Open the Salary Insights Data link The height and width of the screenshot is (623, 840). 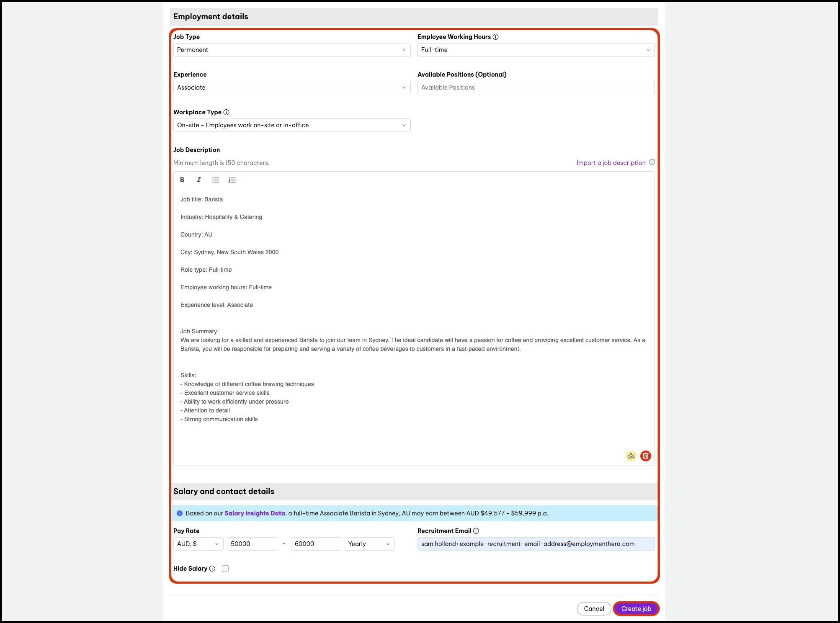[x=255, y=513]
